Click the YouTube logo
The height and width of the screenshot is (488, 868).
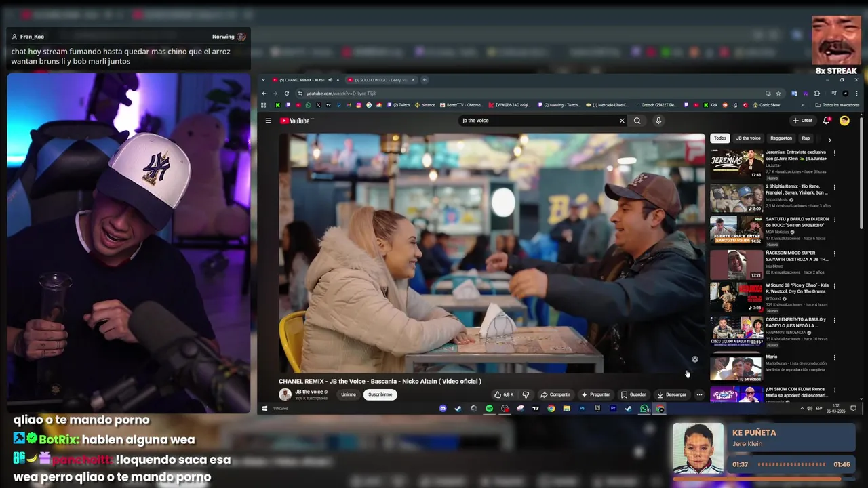coord(295,121)
